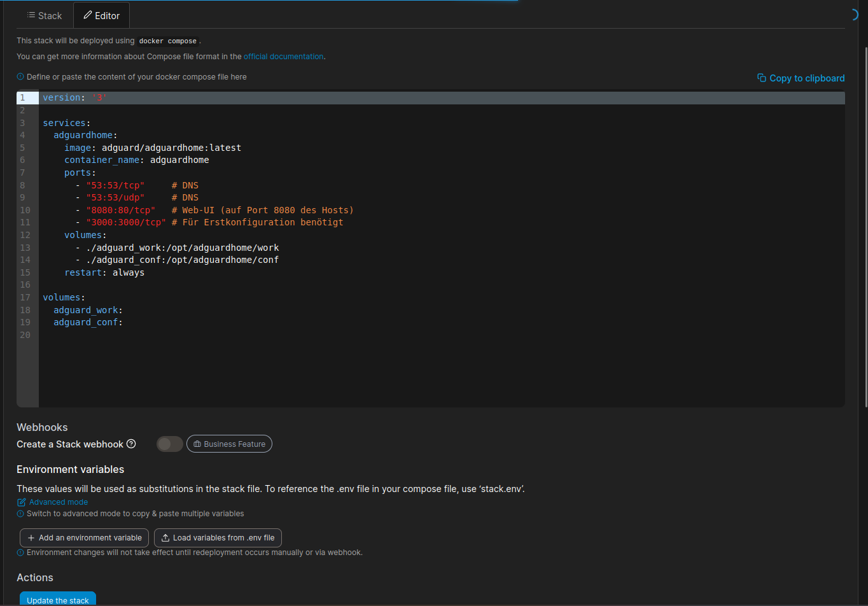Click the Business Feature badge
The image size is (868, 606).
tap(229, 444)
